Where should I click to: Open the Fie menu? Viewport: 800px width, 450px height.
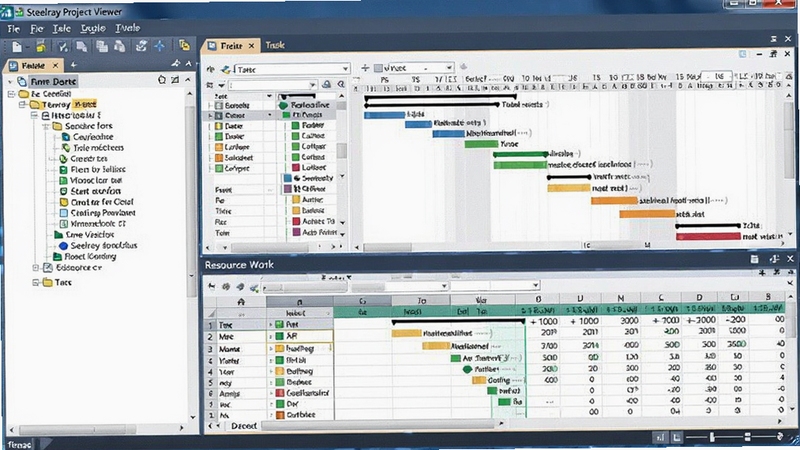pyautogui.click(x=37, y=29)
